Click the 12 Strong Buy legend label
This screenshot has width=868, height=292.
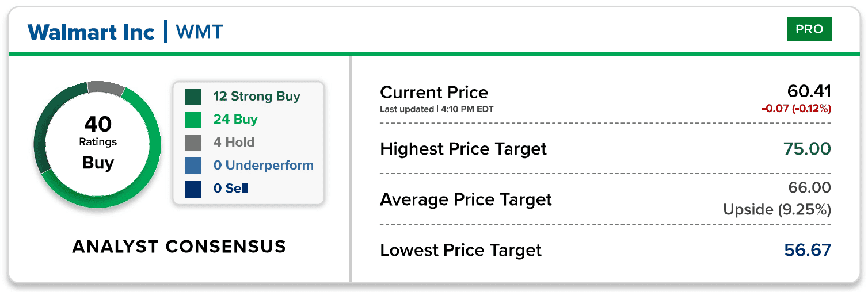(257, 97)
